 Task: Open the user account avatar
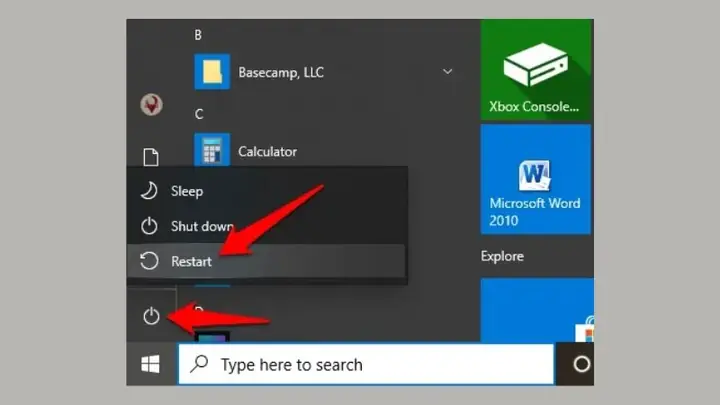pos(152,105)
